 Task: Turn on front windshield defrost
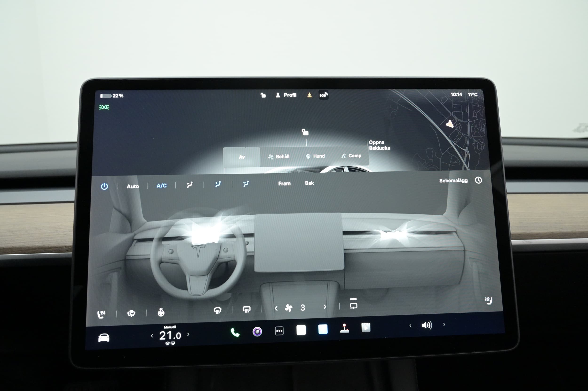217,310
